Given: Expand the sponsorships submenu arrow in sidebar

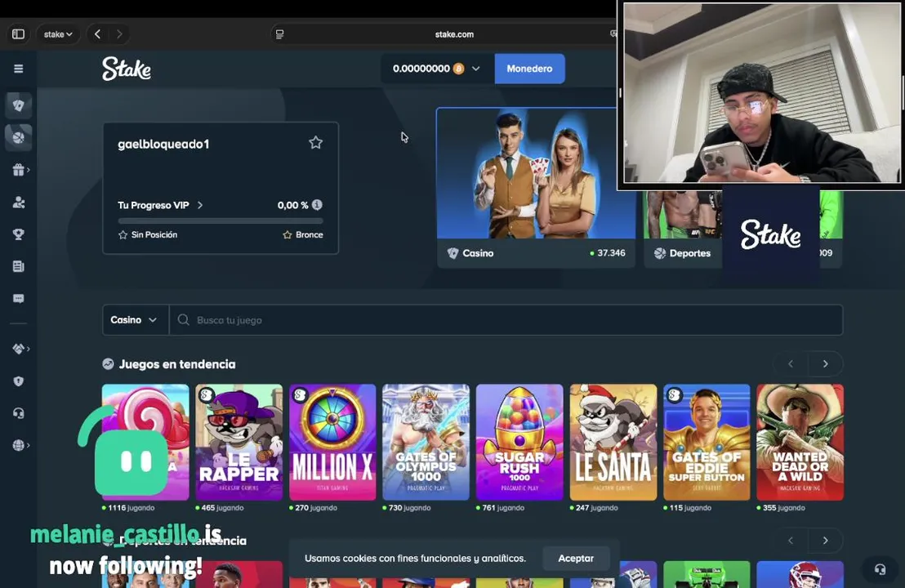Looking at the screenshot, I should [x=29, y=349].
